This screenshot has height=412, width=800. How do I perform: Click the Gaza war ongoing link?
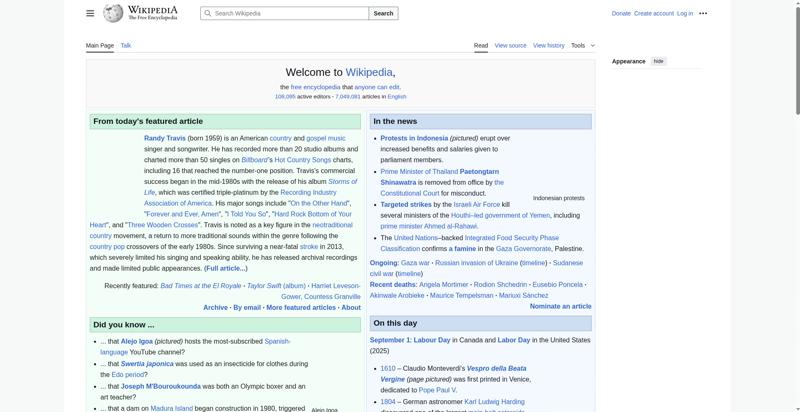[x=415, y=263]
